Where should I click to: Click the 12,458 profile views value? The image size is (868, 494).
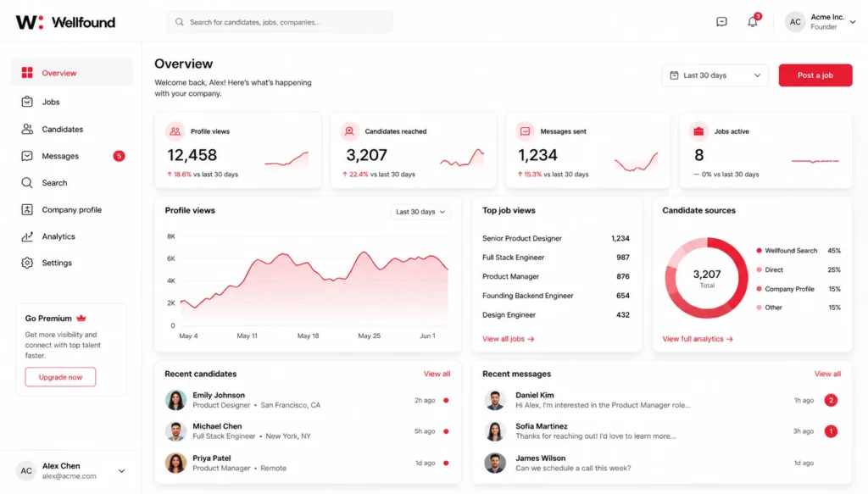[x=192, y=155]
